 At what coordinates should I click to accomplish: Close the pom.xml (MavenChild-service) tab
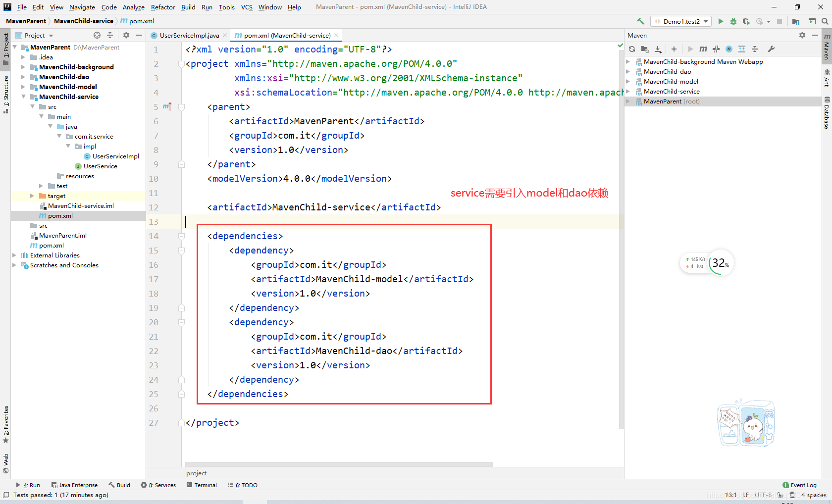point(336,35)
